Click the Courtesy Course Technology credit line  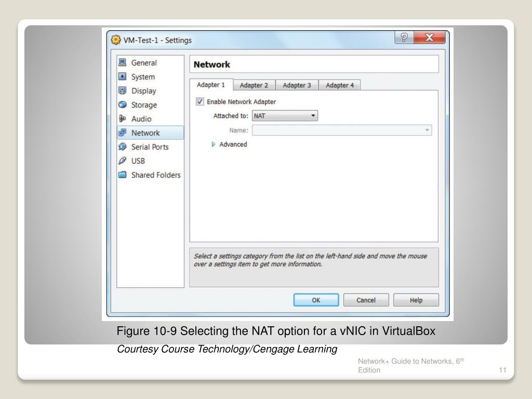point(227,349)
